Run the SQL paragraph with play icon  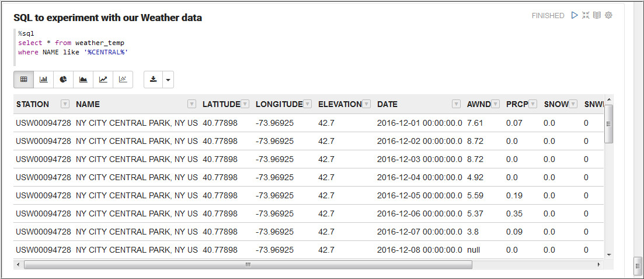575,15
